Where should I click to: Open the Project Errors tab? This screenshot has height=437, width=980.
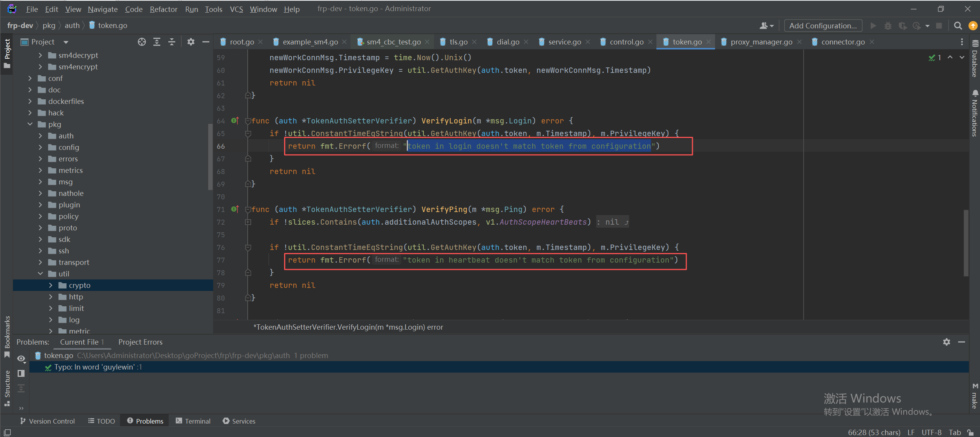pyautogui.click(x=140, y=342)
